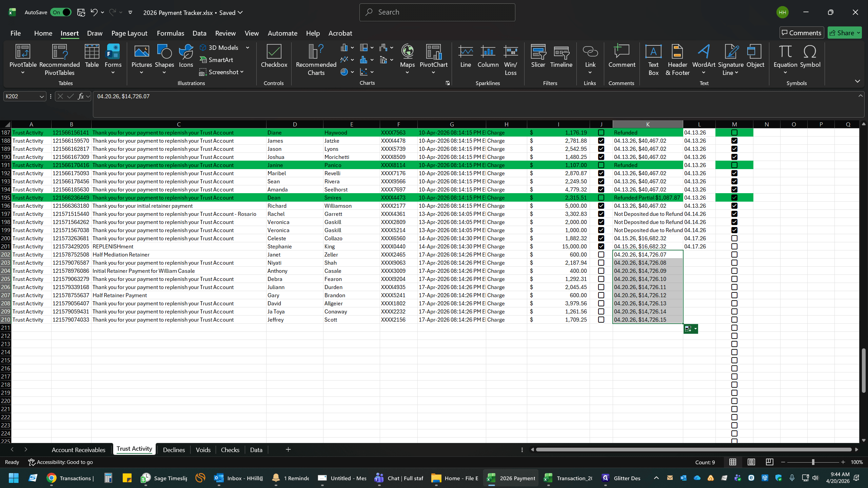Switch to the Declines sheet tab
Image resolution: width=868 pixels, height=488 pixels.
point(174,450)
